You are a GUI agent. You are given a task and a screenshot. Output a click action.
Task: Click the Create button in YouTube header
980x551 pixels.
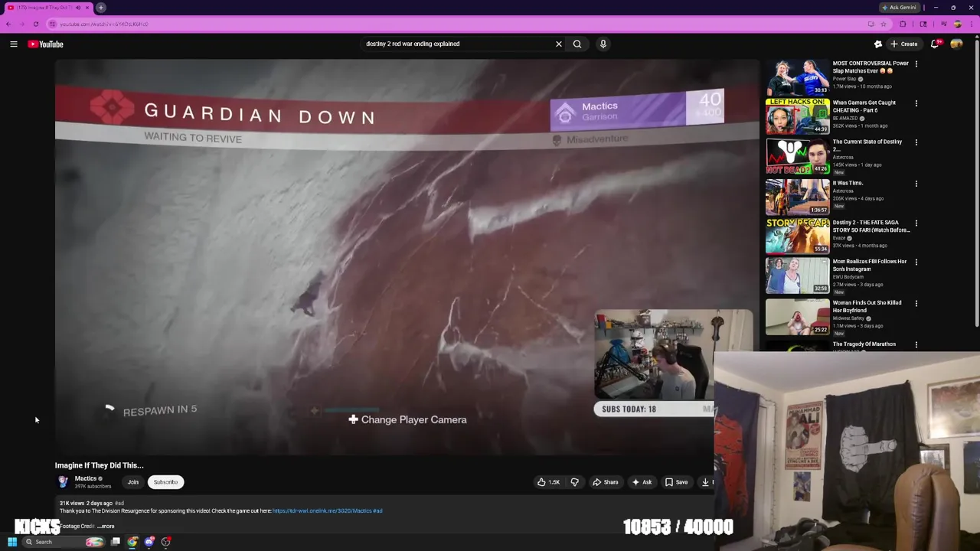pos(904,44)
